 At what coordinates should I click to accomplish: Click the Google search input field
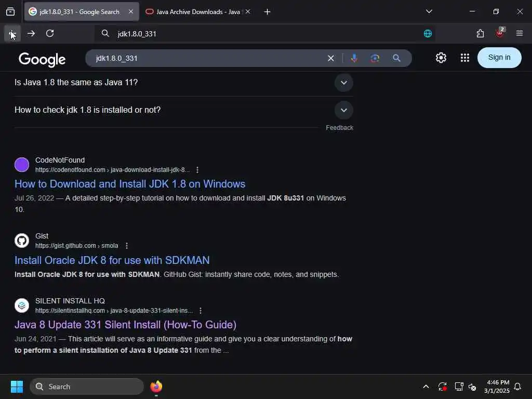pyautogui.click(x=209, y=58)
